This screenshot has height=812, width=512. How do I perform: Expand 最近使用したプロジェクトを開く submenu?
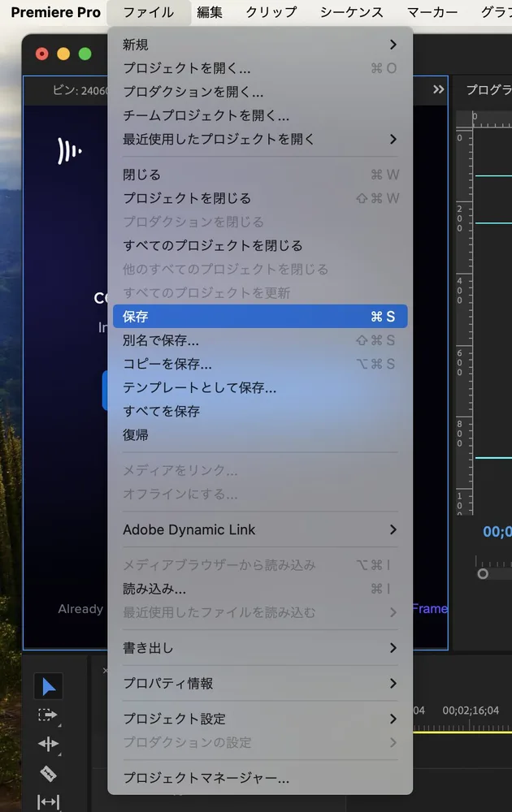[x=260, y=139]
